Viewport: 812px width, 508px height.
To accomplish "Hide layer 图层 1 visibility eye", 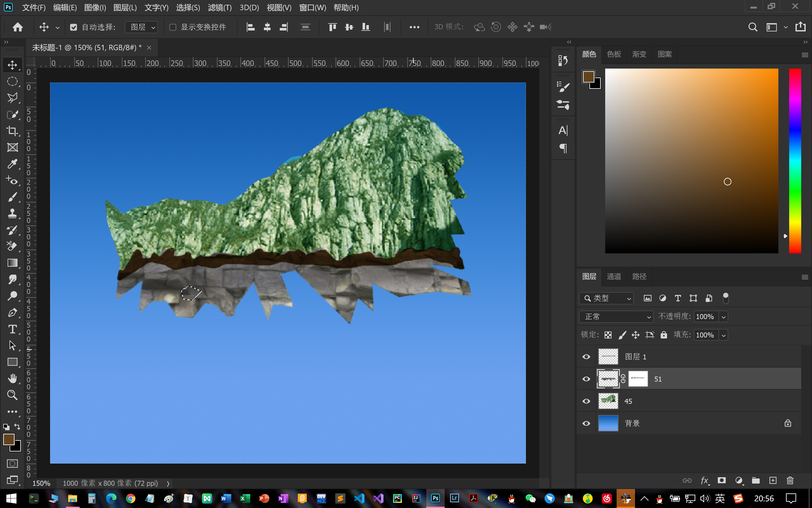I will 586,357.
